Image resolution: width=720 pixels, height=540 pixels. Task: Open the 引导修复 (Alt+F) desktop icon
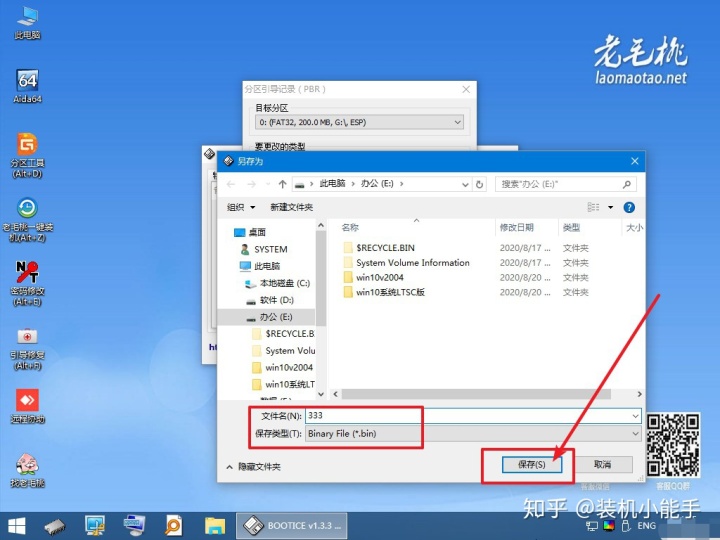[27, 348]
